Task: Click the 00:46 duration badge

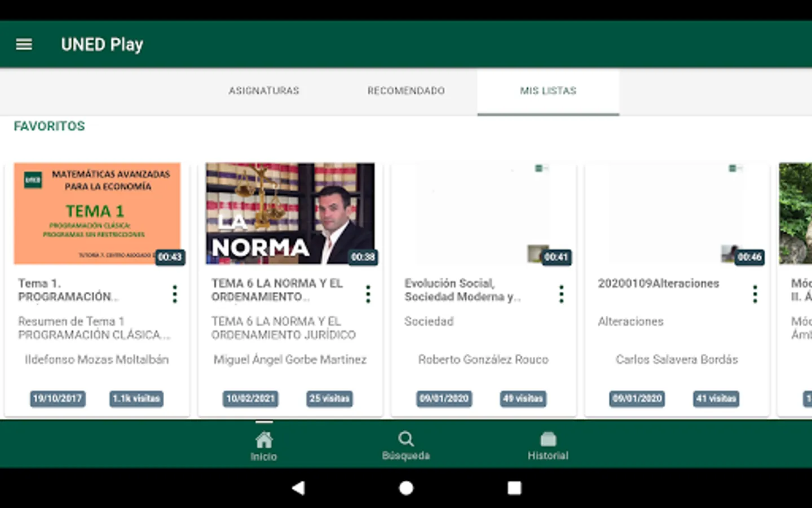Action: point(750,257)
